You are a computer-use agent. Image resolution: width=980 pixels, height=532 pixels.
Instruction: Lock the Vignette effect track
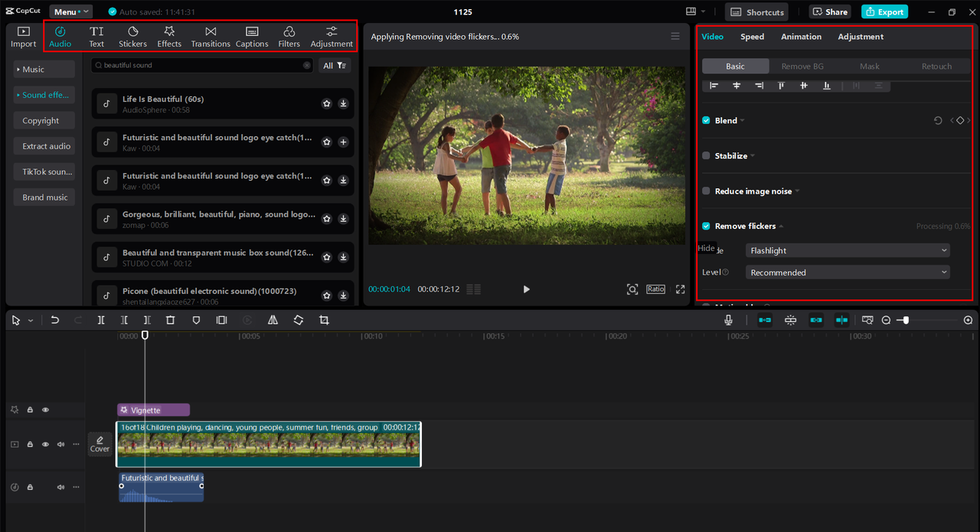(x=30, y=410)
